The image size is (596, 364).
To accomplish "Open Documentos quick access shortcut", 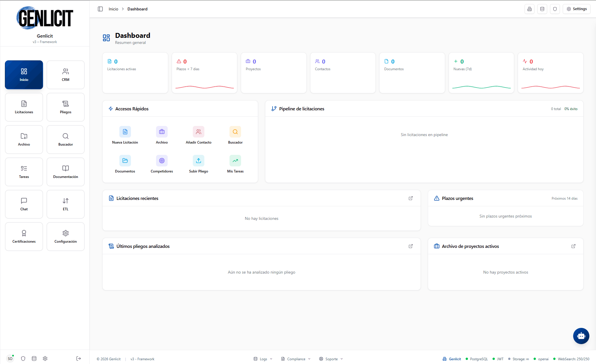I will click(125, 164).
